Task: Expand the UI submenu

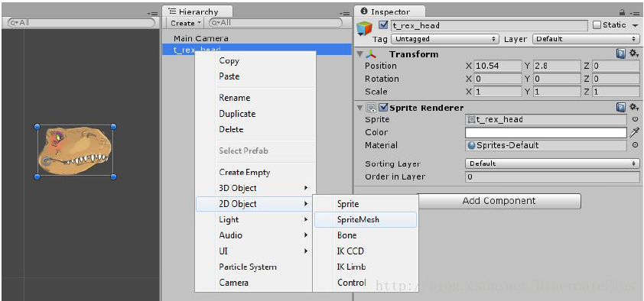Action: tap(255, 251)
